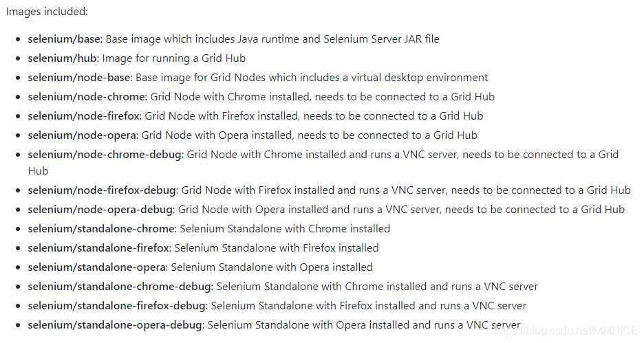Click the selenium/node-opera image name
The image size is (644, 343).
point(82,135)
